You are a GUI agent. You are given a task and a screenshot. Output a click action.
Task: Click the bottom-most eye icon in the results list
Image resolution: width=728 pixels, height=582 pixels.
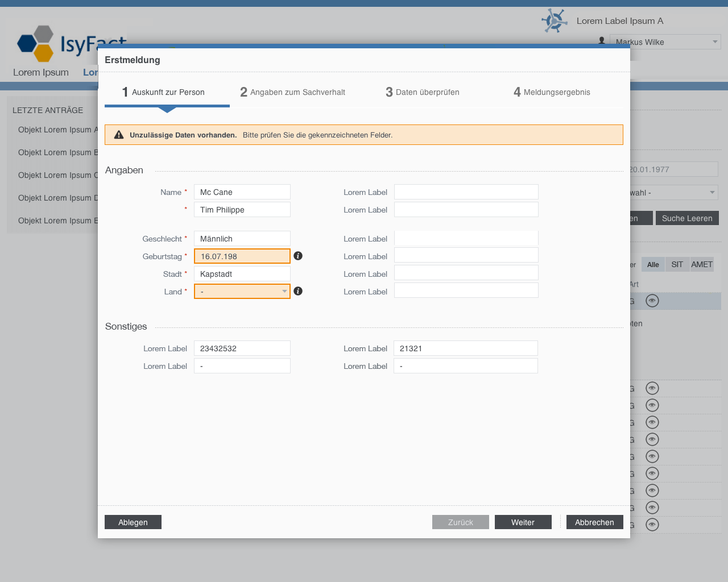point(652,525)
